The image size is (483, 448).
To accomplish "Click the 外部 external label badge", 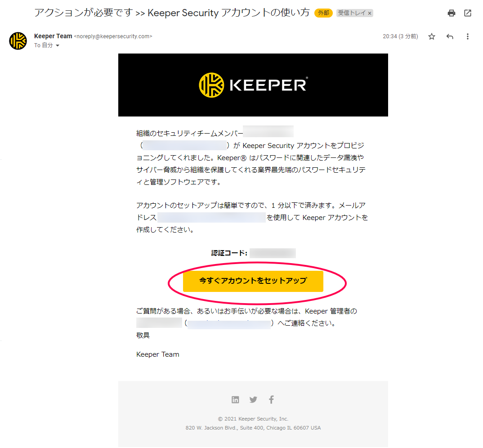I will click(323, 13).
